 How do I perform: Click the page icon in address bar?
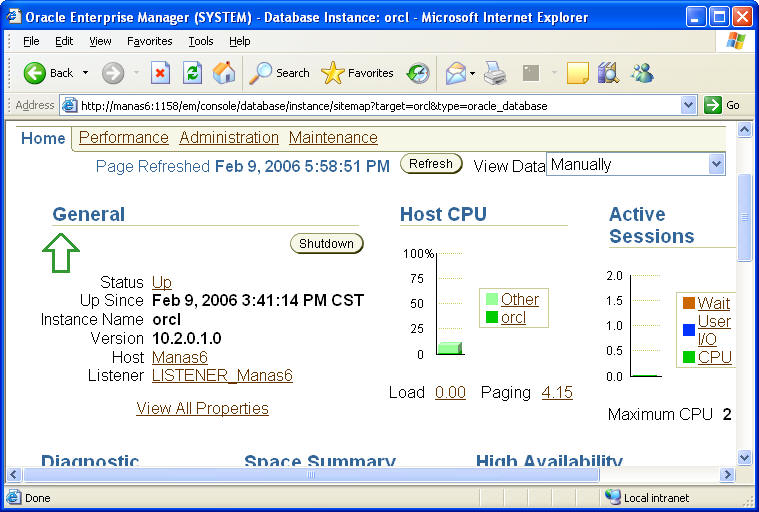coord(69,105)
